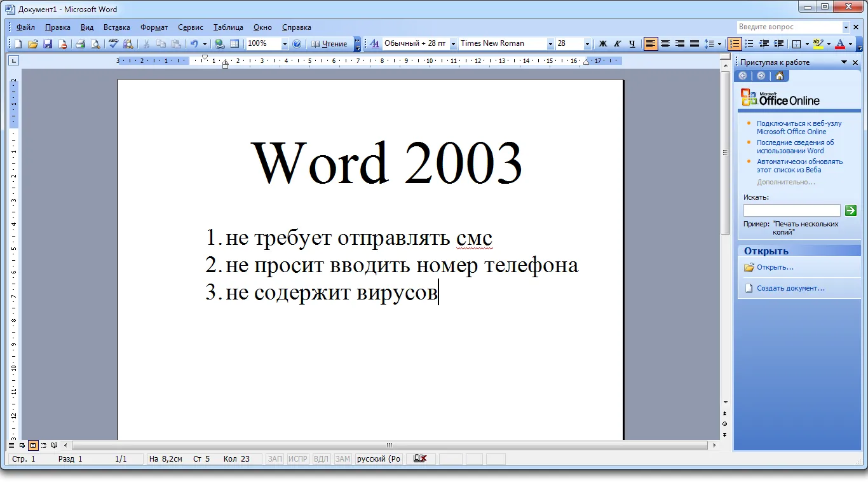Expand the Times New Roman font dropdown

550,44
